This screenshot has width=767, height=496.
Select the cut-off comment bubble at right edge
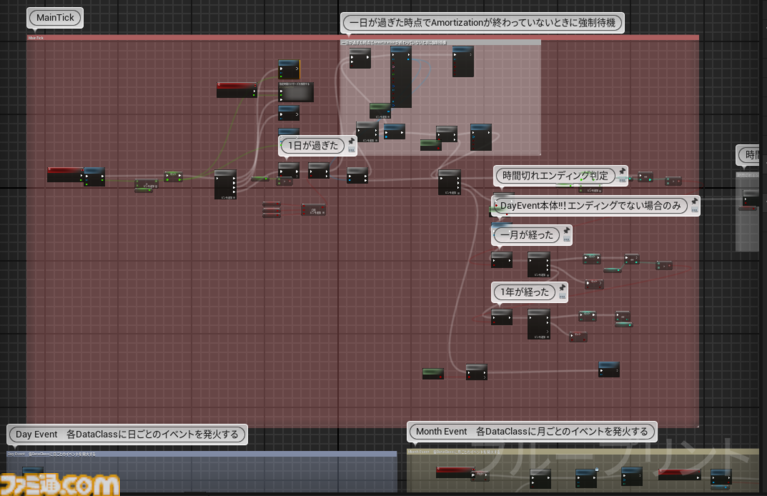[752, 155]
